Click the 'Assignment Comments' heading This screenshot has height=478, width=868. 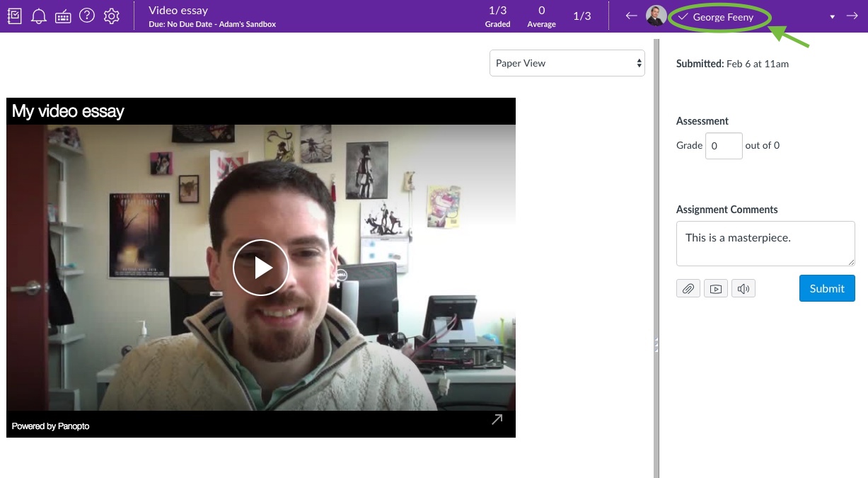click(x=727, y=210)
